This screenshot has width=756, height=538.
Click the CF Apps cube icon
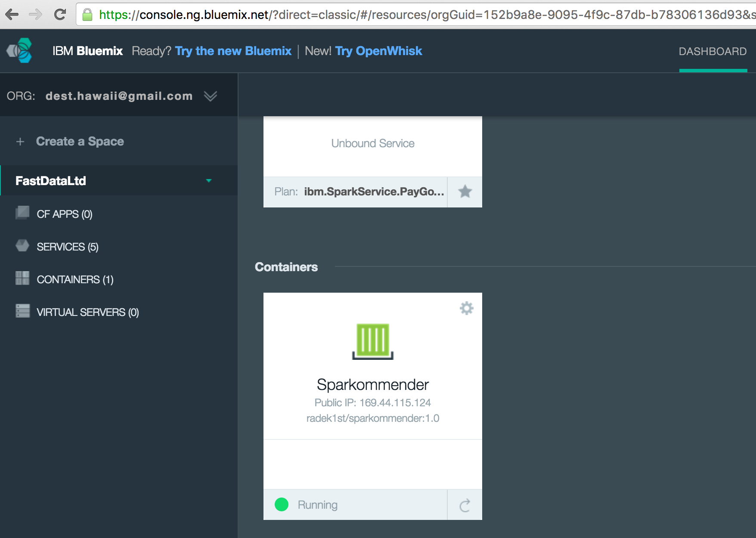click(22, 213)
